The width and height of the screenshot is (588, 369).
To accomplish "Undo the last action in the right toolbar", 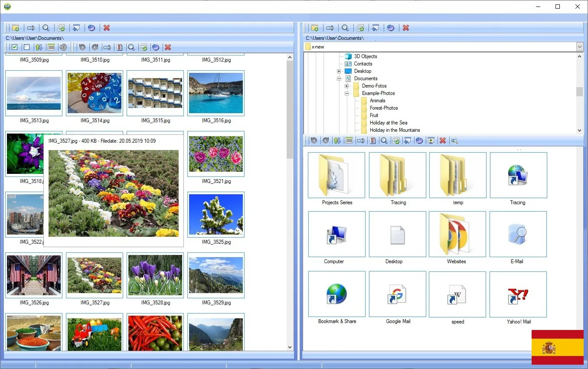I will click(313, 140).
